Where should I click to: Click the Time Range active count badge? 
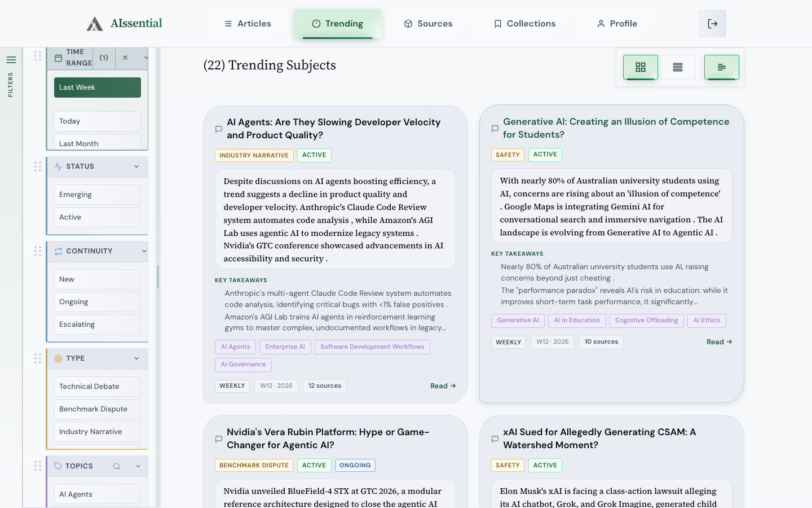tap(104, 58)
